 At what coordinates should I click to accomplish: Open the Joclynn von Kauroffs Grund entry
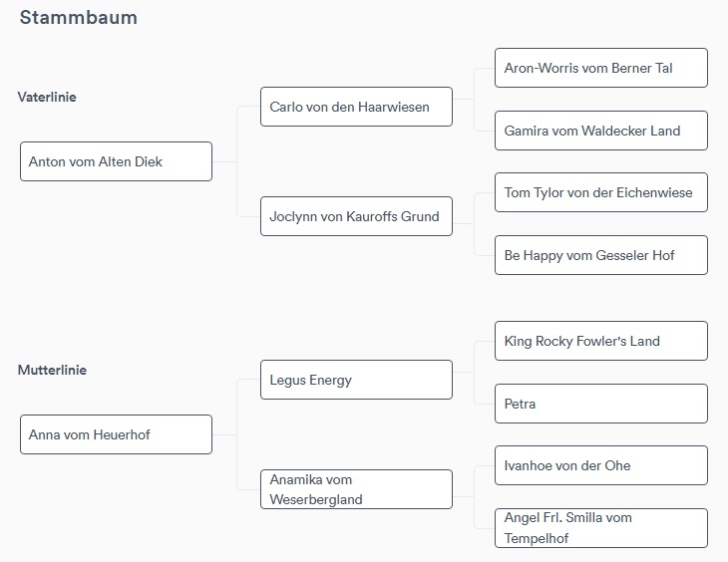click(356, 216)
